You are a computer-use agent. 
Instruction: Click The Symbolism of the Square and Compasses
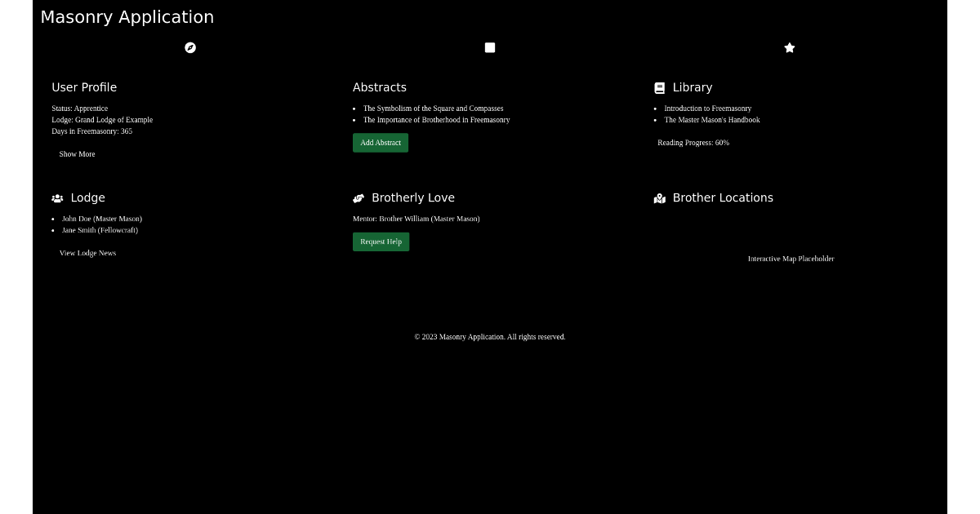pos(433,108)
